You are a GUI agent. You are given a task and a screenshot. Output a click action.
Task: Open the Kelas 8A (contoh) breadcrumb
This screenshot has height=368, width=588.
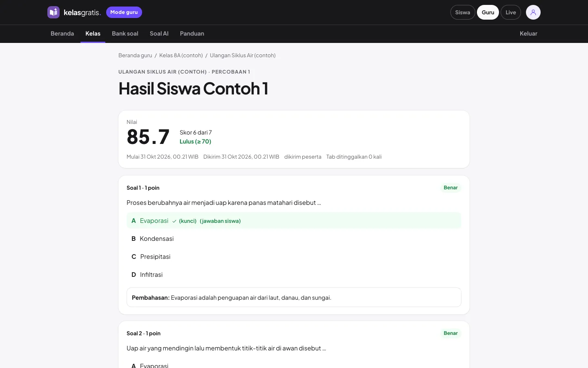(181, 55)
